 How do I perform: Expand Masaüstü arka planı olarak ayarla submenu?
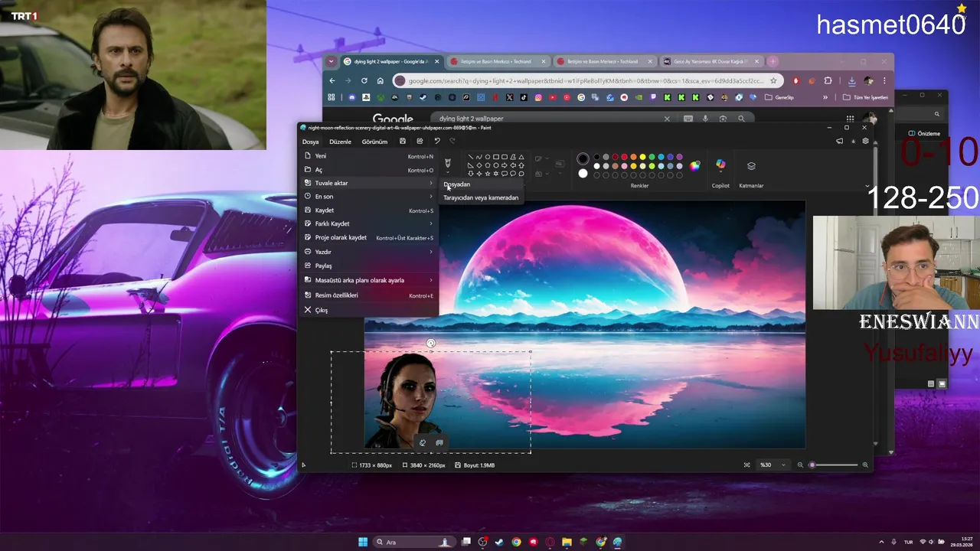tap(431, 280)
